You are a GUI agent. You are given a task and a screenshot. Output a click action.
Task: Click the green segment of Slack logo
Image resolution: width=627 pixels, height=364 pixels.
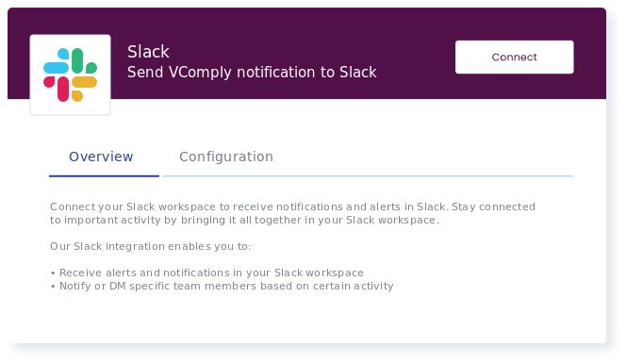coord(84,60)
